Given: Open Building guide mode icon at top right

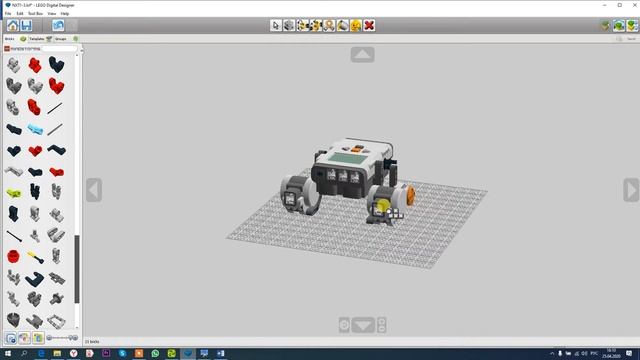Looking at the screenshot, I should point(632,25).
